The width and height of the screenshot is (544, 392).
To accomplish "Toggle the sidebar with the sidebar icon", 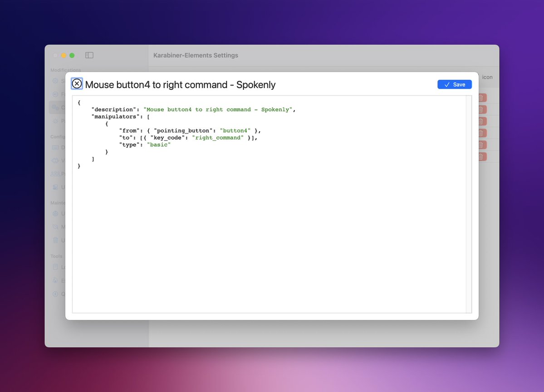I will coord(89,55).
